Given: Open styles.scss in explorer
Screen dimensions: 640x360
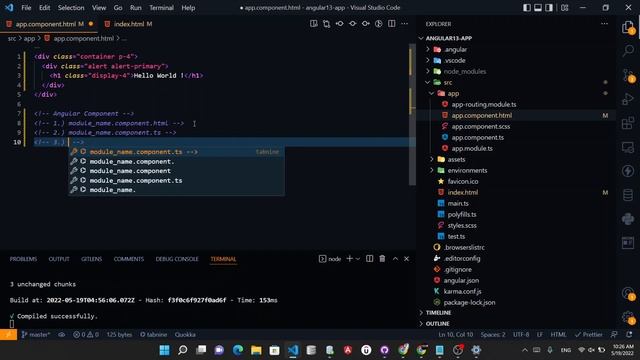Looking at the screenshot, I should tap(462, 225).
